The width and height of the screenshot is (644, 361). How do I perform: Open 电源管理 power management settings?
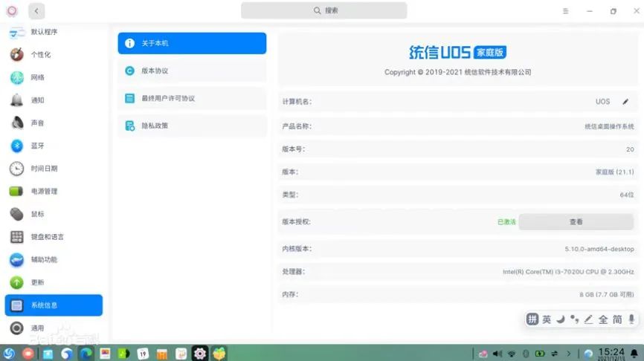click(54, 191)
